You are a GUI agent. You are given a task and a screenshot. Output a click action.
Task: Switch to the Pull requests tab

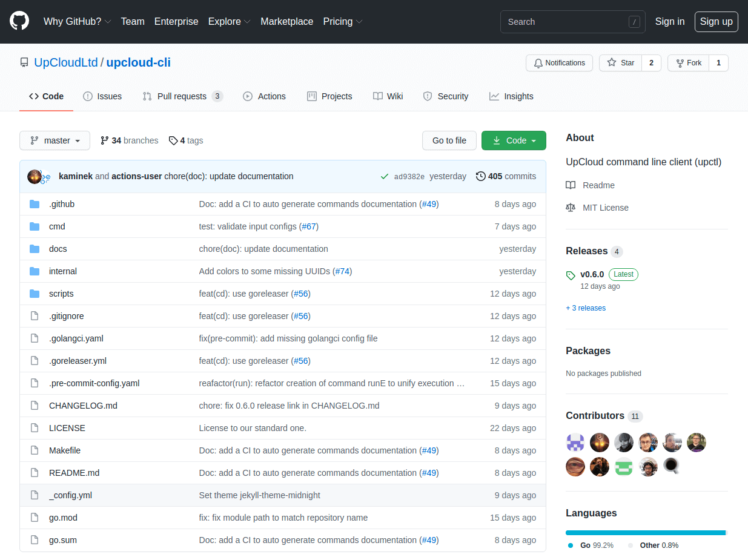(183, 96)
